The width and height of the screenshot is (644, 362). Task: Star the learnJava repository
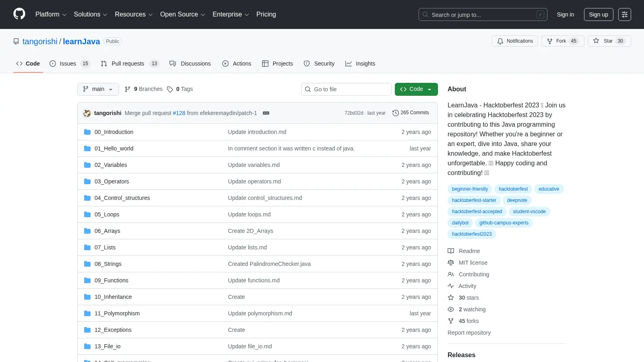click(609, 41)
